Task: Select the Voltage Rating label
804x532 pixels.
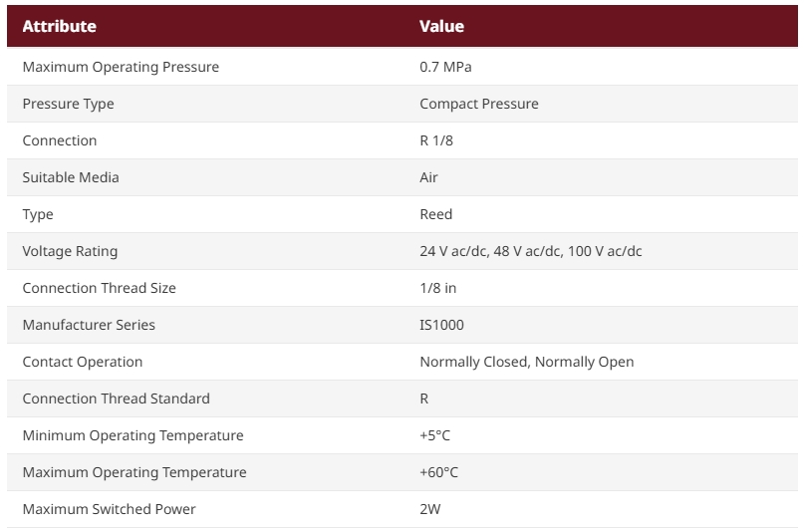Action: coord(70,251)
